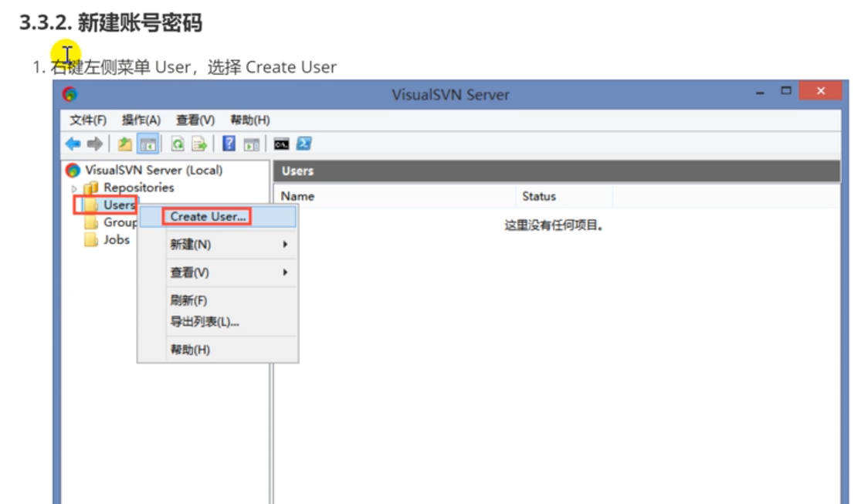868x504 pixels.
Task: Minimize the VisualSVN Server window
Action: click(x=760, y=93)
